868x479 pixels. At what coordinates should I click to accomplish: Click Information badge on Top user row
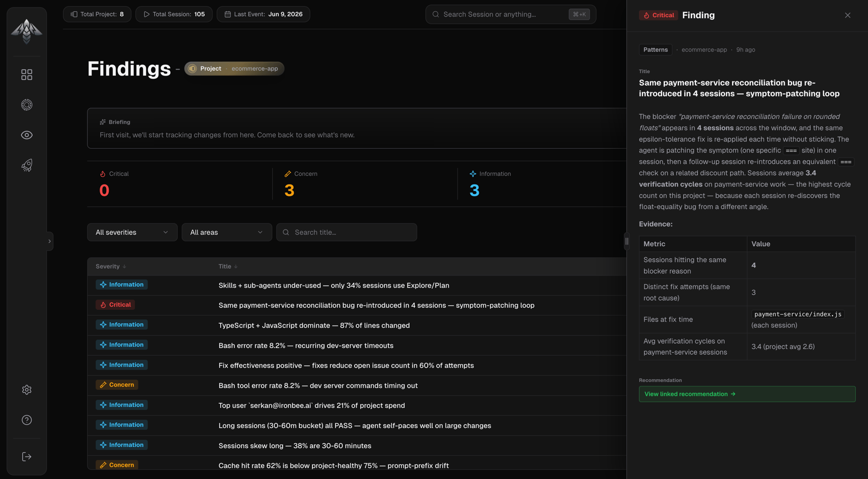tap(122, 405)
